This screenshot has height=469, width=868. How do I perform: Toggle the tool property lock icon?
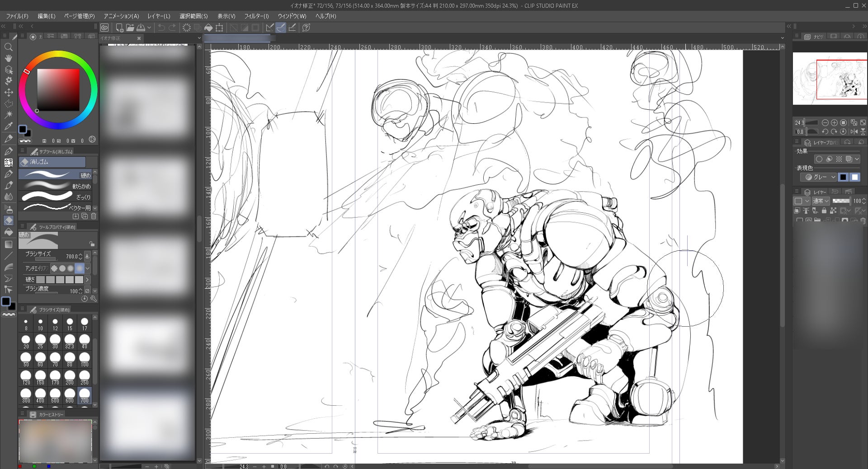tap(92, 244)
